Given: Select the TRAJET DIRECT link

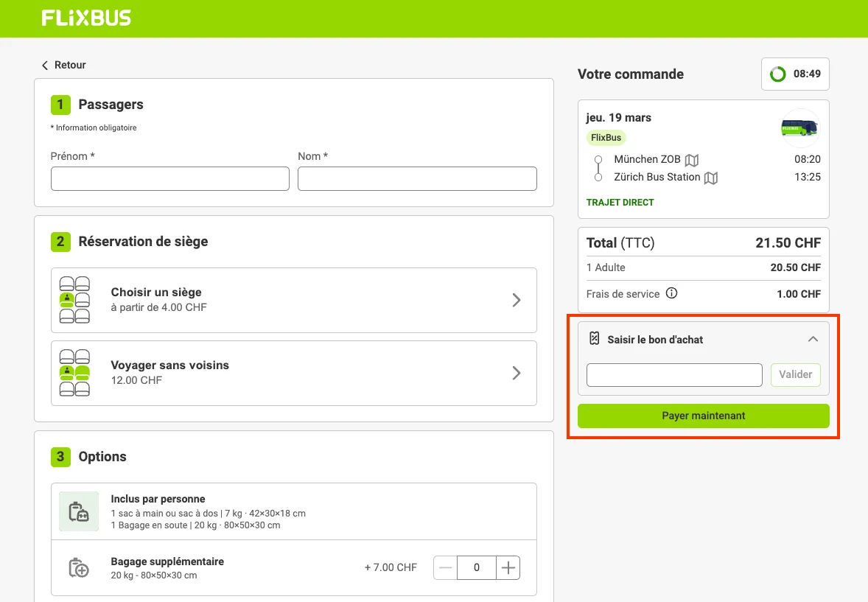Looking at the screenshot, I should (620, 202).
